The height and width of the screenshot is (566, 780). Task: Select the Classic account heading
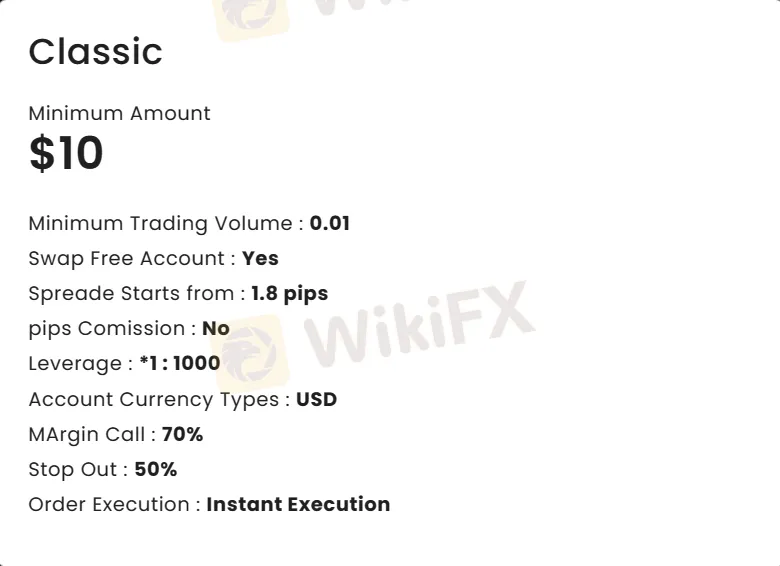pyautogui.click(x=95, y=52)
